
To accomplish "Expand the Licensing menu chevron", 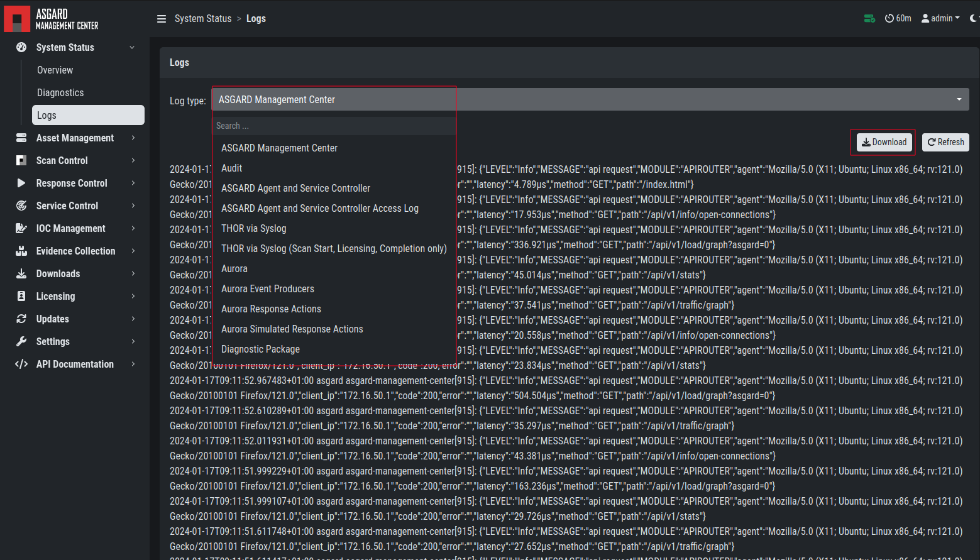I will tap(133, 296).
